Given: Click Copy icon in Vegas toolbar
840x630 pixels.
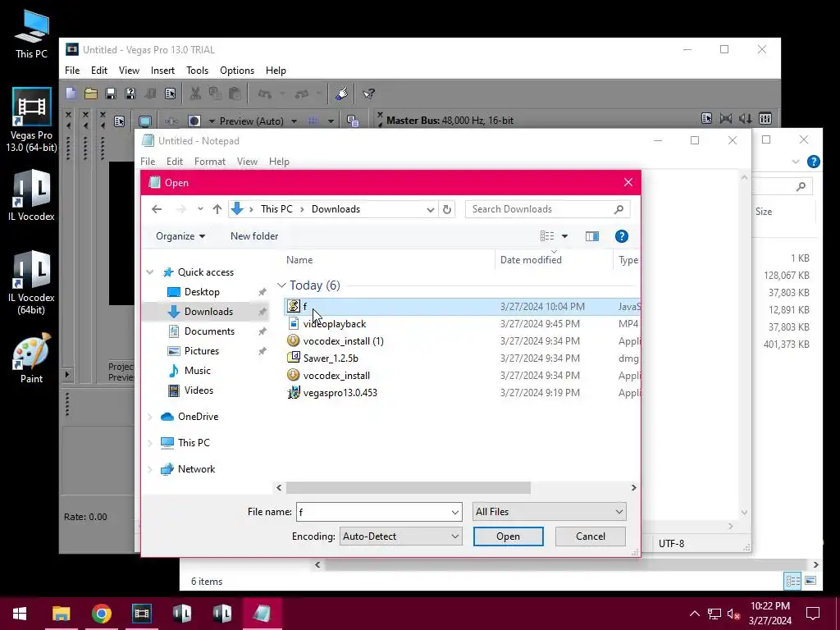Looking at the screenshot, I should (x=215, y=94).
